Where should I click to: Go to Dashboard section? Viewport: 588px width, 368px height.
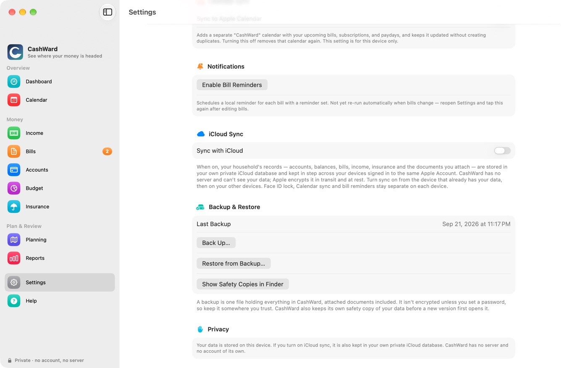60,82
